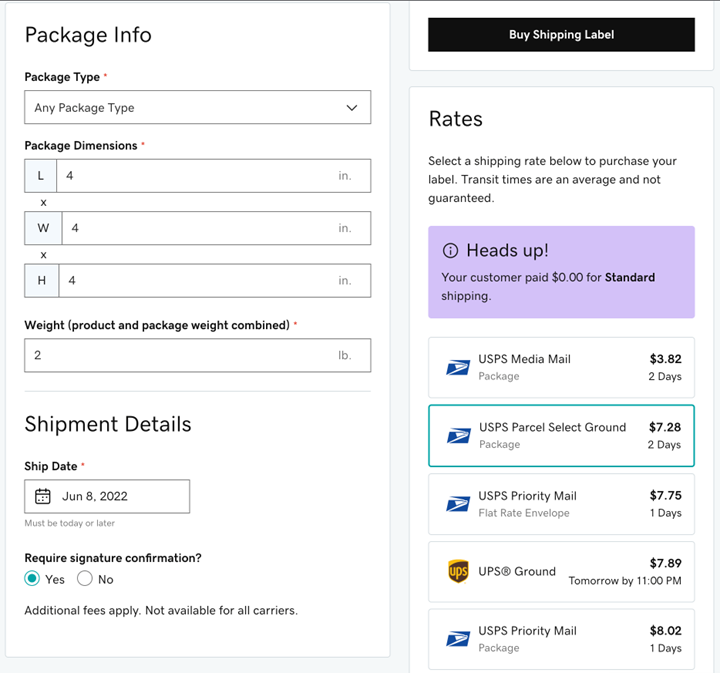
Task: Select USPS Priority Mail Package for $8.02
Action: tap(561, 639)
